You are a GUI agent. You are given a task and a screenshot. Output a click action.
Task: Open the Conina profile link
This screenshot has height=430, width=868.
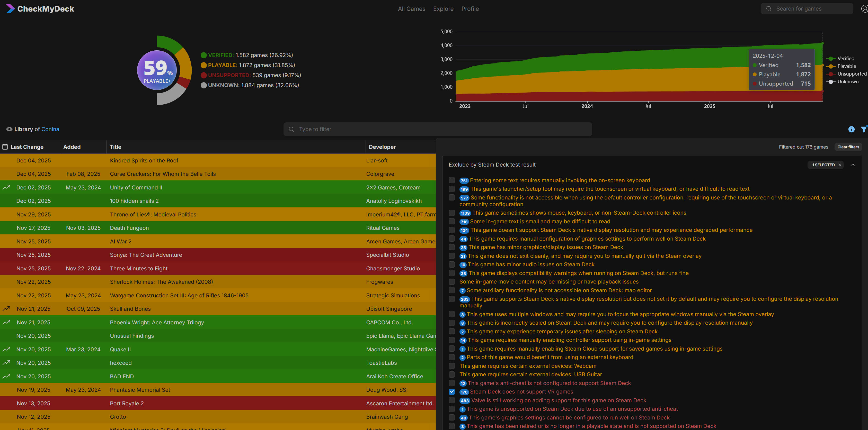pos(50,129)
